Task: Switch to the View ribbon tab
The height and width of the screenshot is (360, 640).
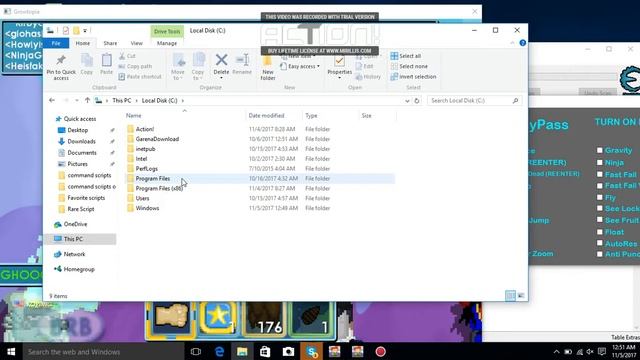Action: (136, 43)
